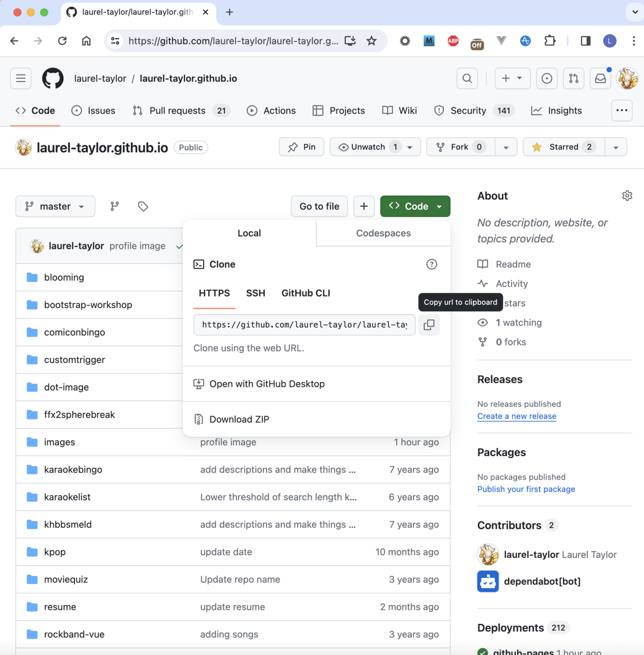Screen dimensions: 644x655
Task: Click Go to file button
Action: click(x=320, y=206)
